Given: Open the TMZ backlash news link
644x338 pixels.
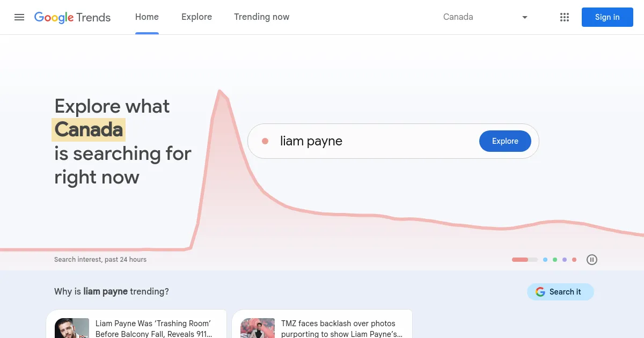Looking at the screenshot, I should point(342,328).
